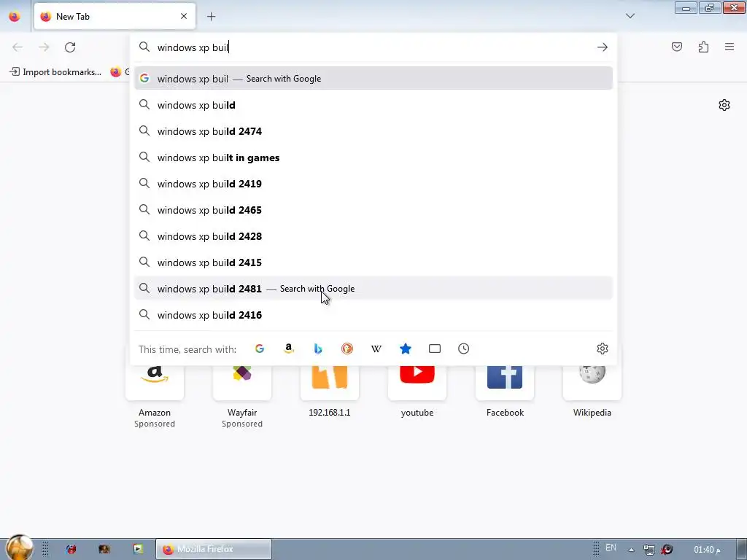This screenshot has height=560, width=747.
Task: Search open tabs icon
Action: [435, 349]
